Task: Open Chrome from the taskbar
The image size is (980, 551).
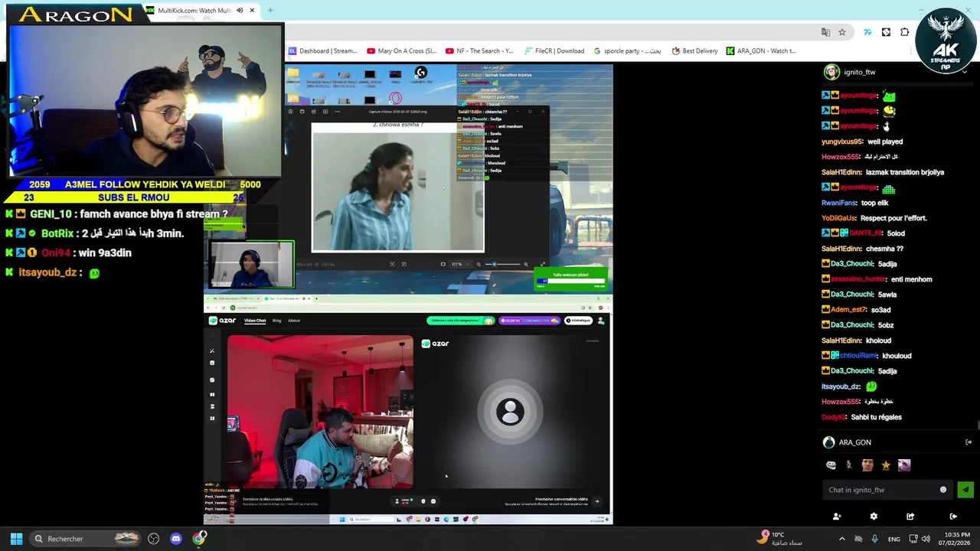Action: click(x=199, y=539)
